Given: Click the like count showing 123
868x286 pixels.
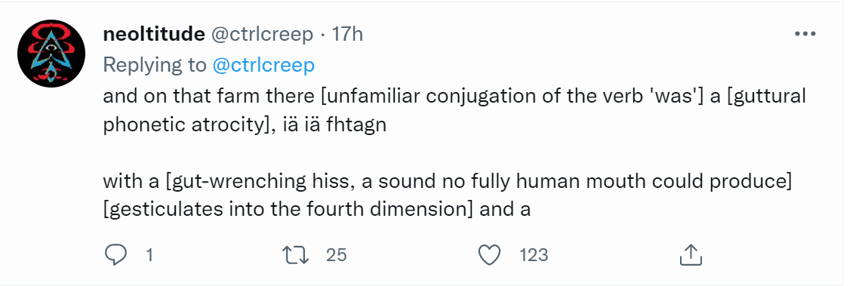Looking at the screenshot, I should click(534, 255).
